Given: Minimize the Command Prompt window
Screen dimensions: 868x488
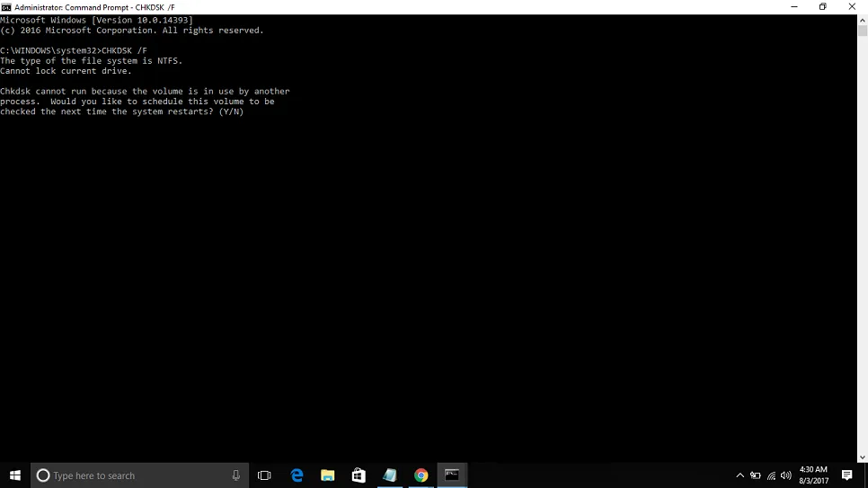Looking at the screenshot, I should pos(794,6).
